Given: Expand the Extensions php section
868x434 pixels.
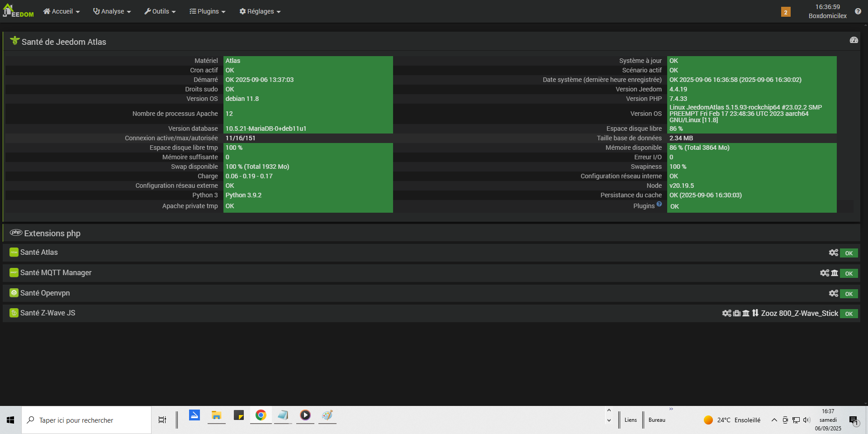Looking at the screenshot, I should (x=52, y=233).
